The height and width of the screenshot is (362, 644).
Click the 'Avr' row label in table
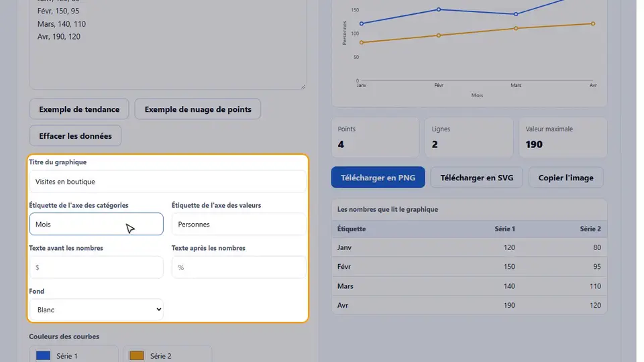(343, 306)
